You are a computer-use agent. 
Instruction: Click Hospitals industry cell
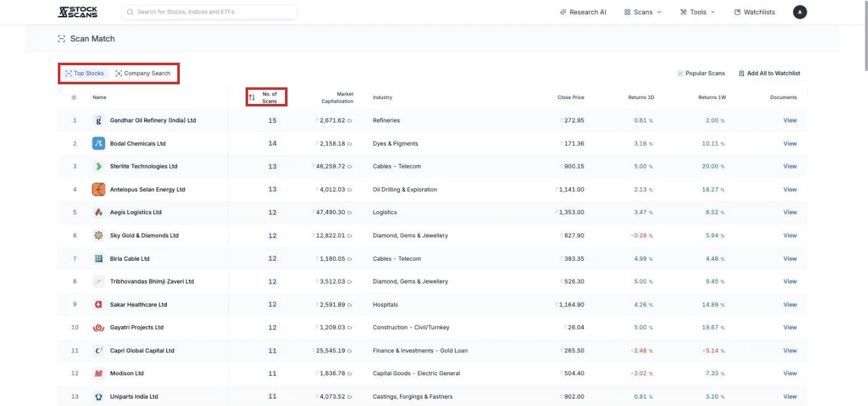(x=385, y=304)
